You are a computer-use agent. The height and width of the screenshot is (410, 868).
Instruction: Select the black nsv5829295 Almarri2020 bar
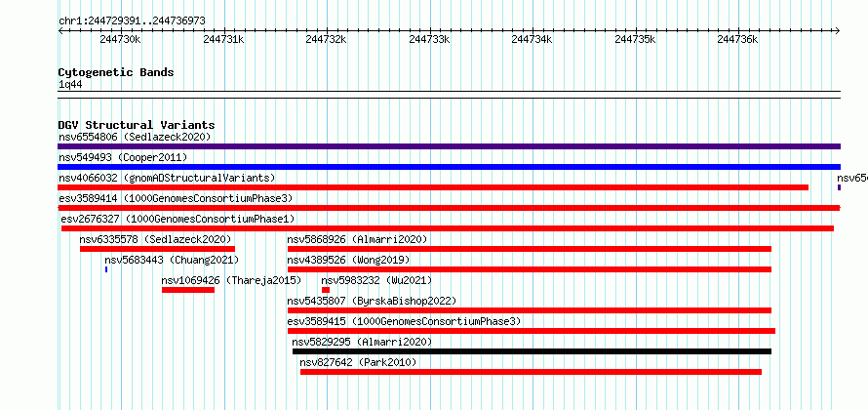click(x=532, y=351)
